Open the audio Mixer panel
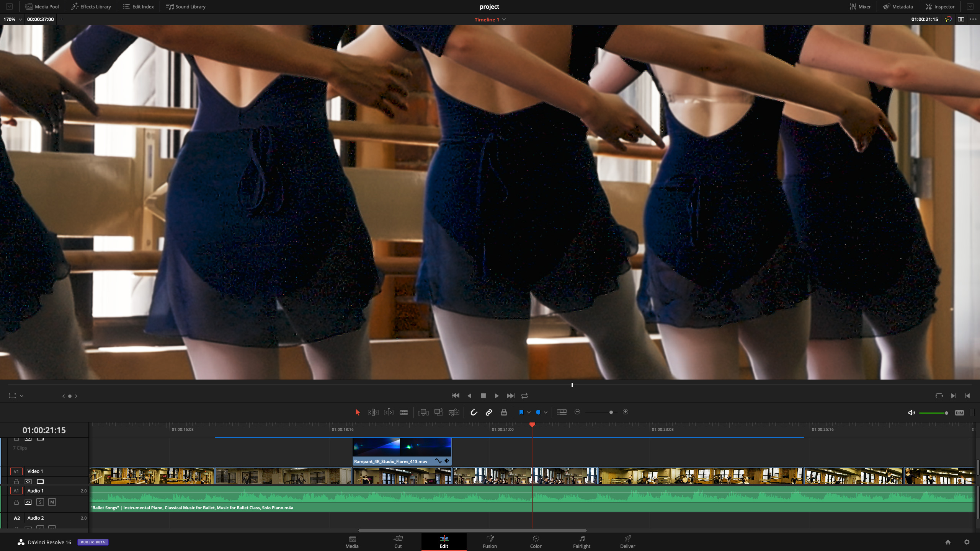980x551 pixels. [x=860, y=7]
